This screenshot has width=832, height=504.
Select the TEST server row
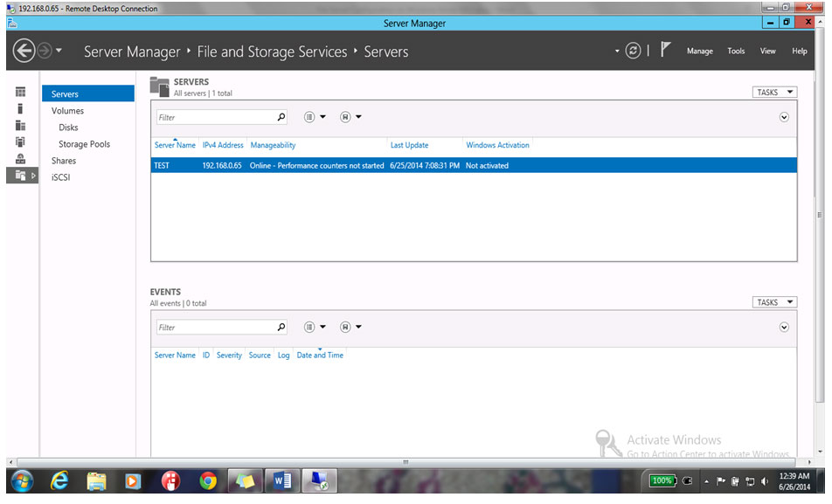point(474,165)
